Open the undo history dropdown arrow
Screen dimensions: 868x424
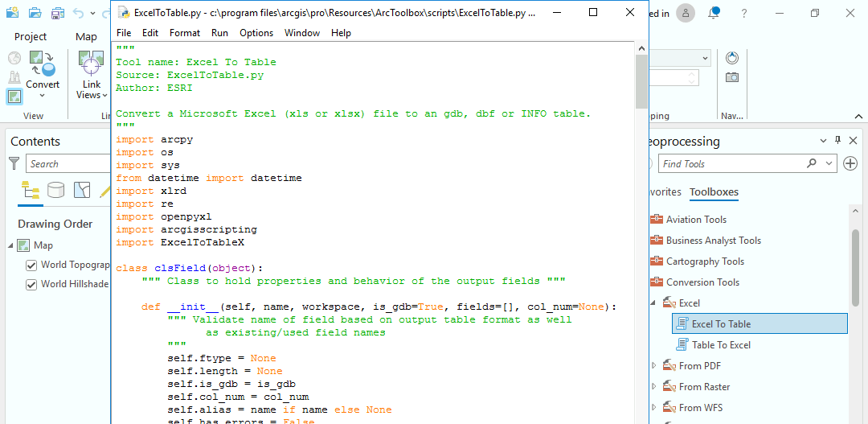pyautogui.click(x=92, y=13)
